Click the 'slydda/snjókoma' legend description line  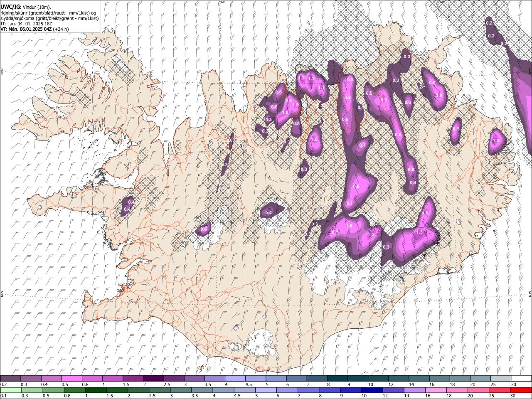[x=49, y=18]
